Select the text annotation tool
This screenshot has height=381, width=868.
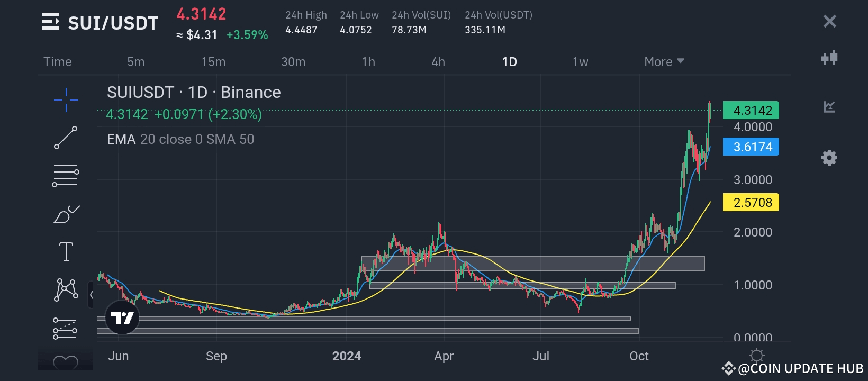click(x=66, y=252)
